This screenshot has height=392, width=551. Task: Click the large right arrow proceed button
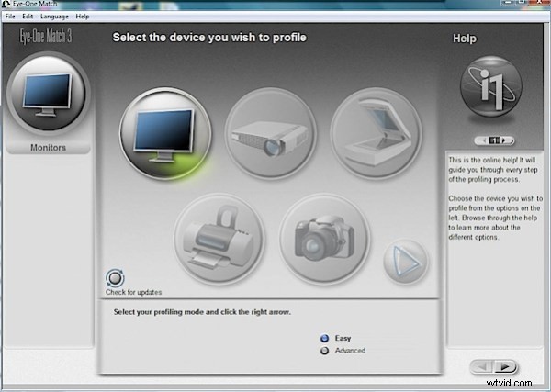tap(406, 262)
